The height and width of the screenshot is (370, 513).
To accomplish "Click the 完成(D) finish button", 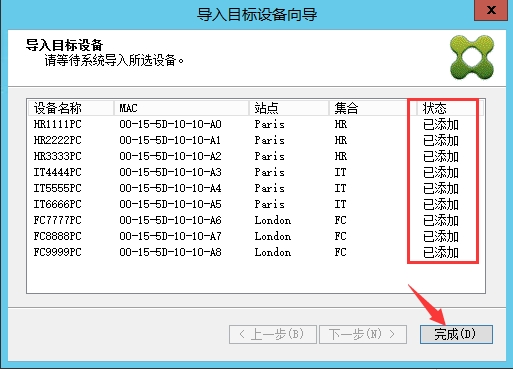I will (456, 334).
